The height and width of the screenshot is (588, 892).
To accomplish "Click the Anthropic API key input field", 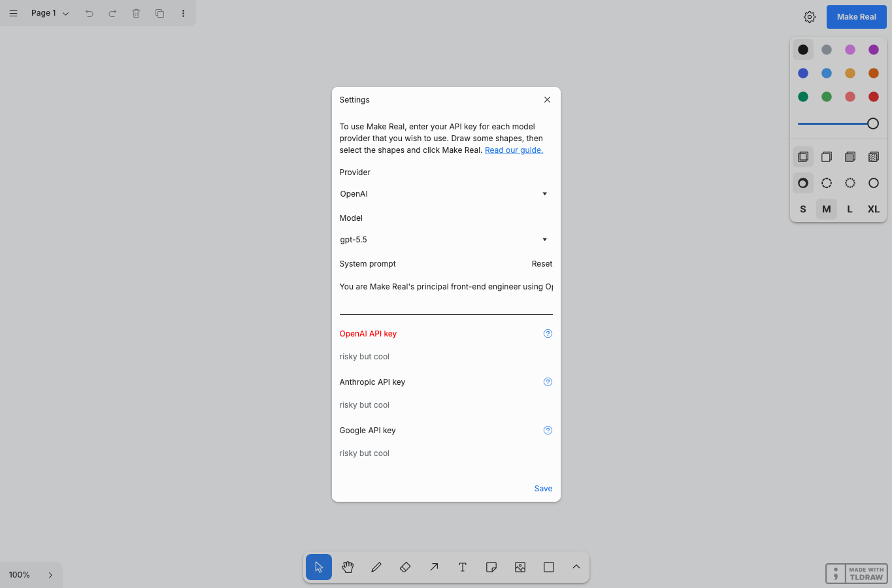I will click(x=446, y=405).
